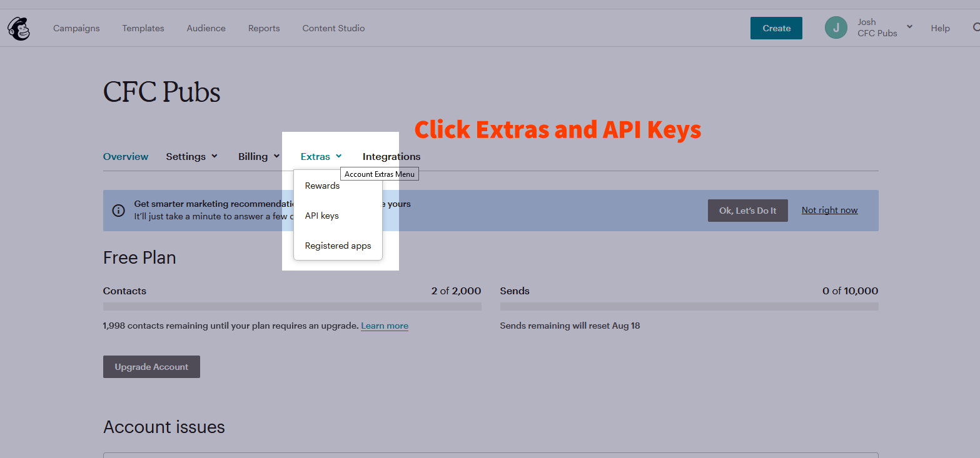Expand the Settings dropdown
Image resolution: width=980 pixels, height=458 pixels.
point(191,156)
